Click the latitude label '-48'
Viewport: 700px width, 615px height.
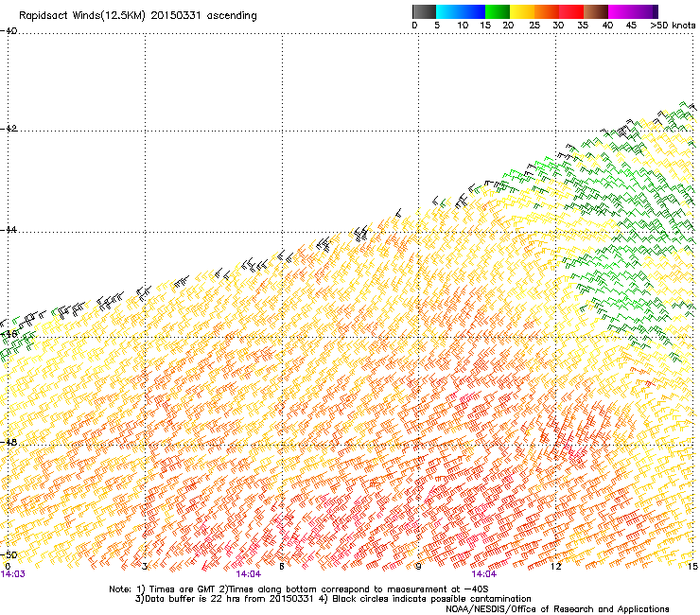[9, 442]
